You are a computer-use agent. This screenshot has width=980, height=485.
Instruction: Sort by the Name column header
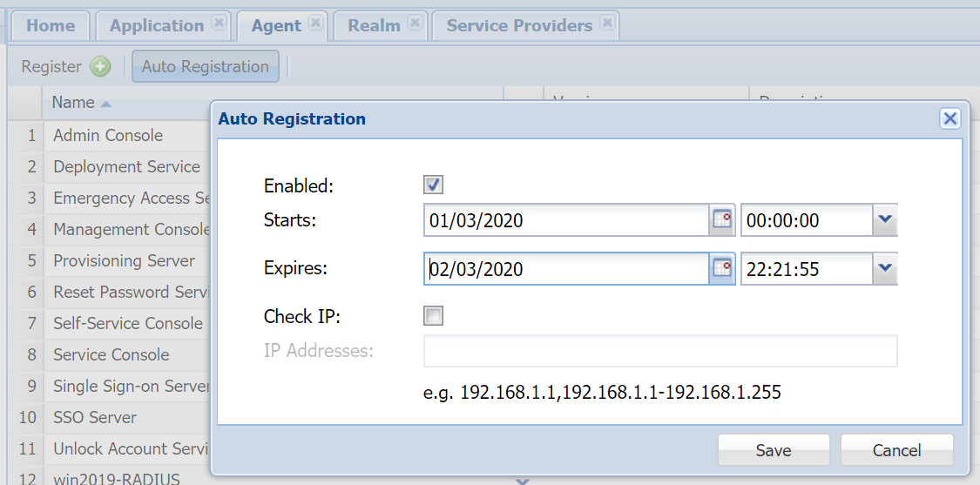point(74,103)
